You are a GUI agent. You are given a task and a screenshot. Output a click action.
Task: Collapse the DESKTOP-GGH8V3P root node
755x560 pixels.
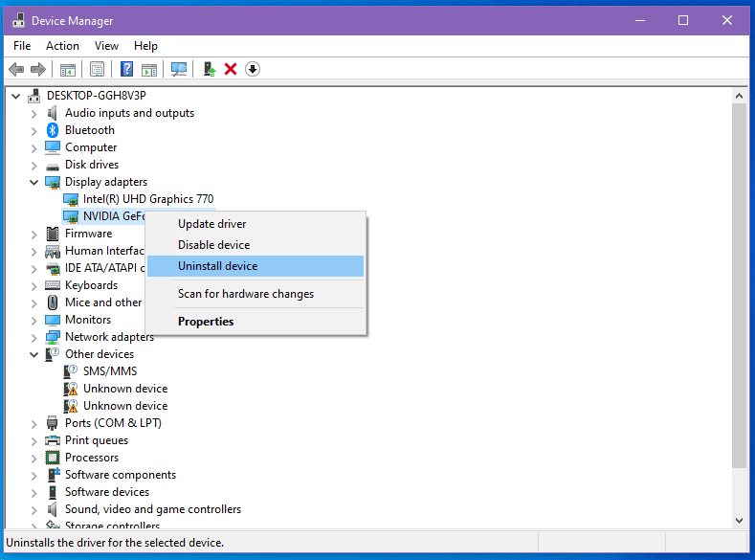click(16, 97)
